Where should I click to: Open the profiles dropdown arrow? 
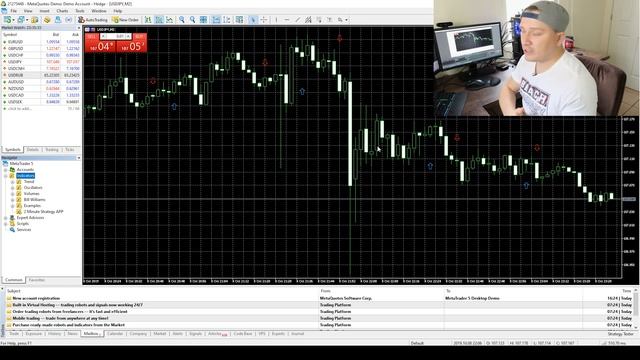click(27, 20)
